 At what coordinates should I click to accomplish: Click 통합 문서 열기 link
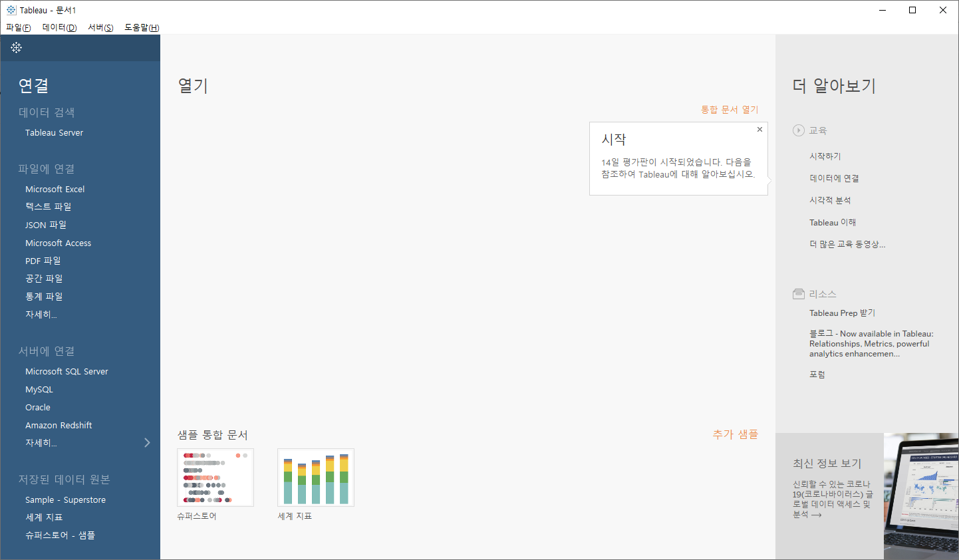(x=730, y=110)
